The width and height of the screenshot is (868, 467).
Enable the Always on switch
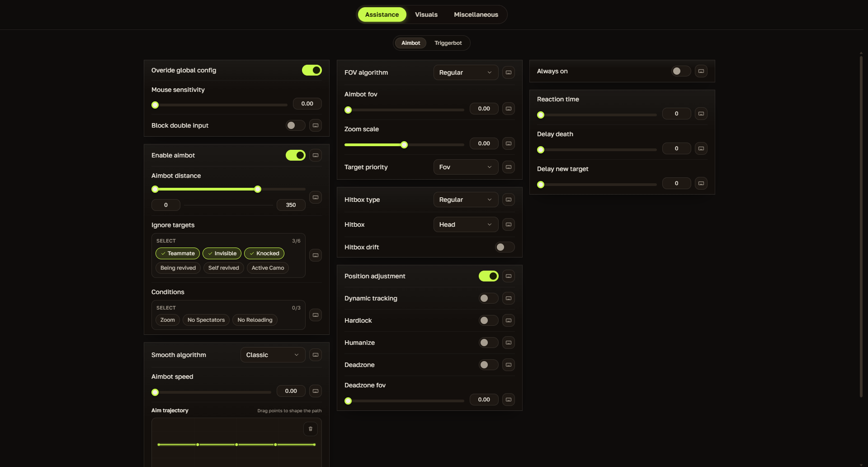click(x=681, y=71)
